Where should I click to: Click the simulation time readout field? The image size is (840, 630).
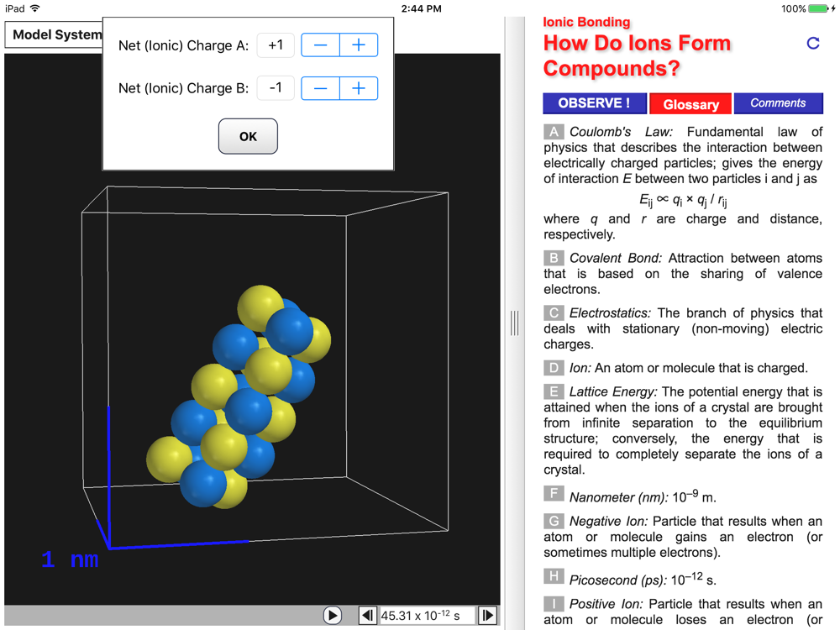[x=427, y=616]
